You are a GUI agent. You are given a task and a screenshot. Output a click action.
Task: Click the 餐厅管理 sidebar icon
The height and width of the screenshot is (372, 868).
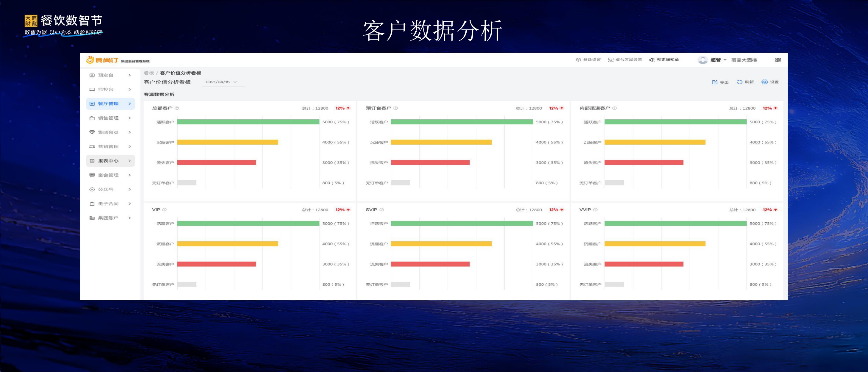point(92,104)
